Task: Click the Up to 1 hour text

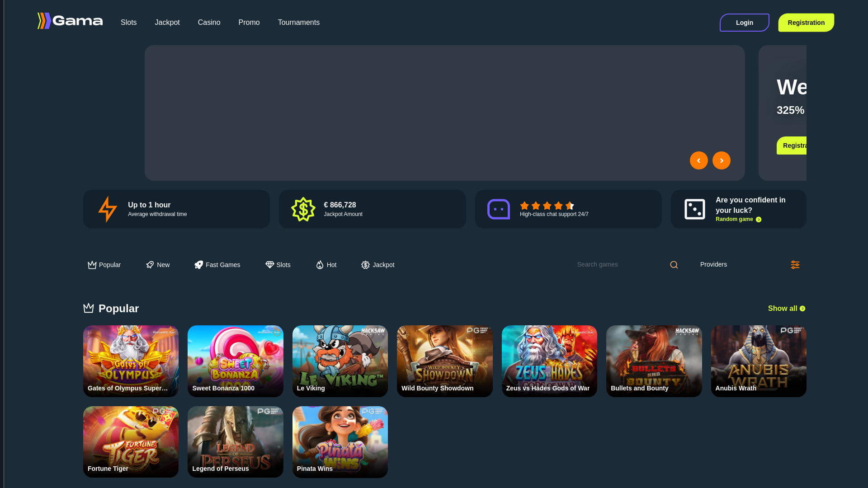Action: pos(149,205)
